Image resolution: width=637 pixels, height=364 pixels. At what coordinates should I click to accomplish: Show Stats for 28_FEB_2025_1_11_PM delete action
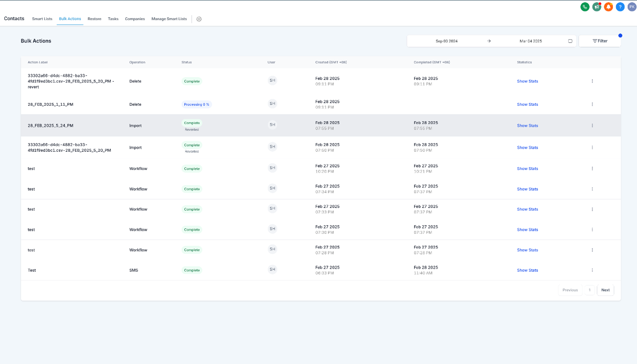coord(527,104)
